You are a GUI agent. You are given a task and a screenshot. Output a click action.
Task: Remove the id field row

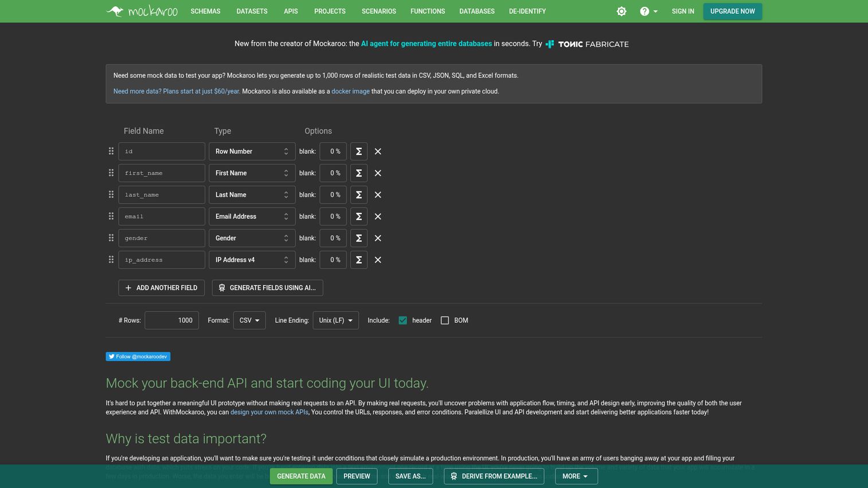click(378, 151)
